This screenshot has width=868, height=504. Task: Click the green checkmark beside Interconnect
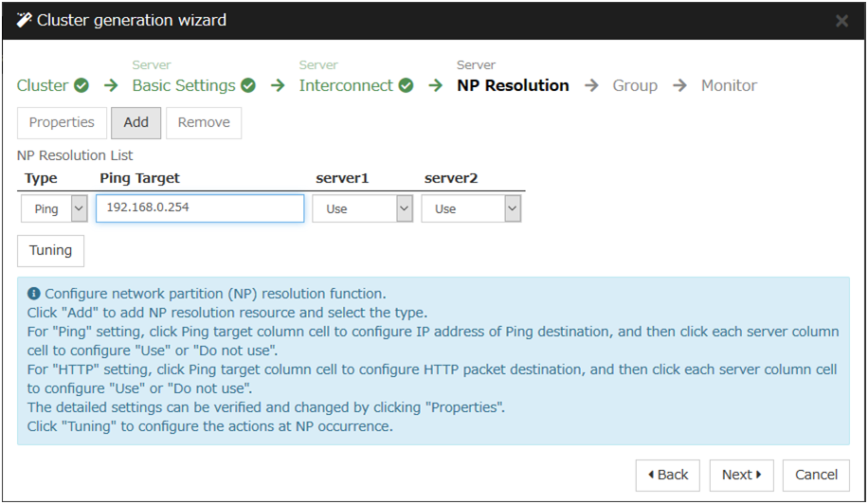(x=406, y=85)
